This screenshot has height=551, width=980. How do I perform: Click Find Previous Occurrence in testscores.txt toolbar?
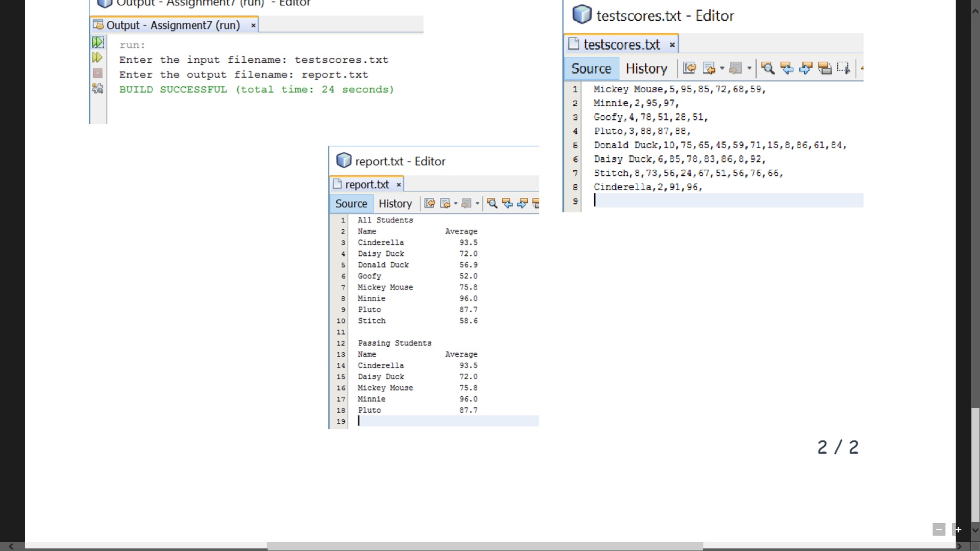787,68
